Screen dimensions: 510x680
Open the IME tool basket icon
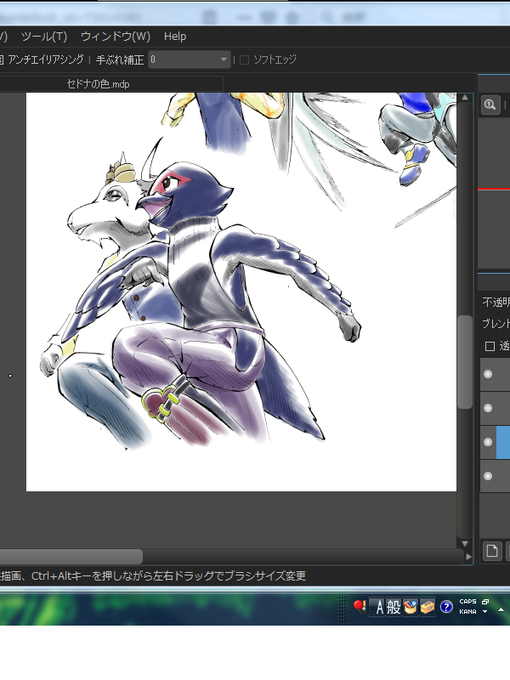410,607
